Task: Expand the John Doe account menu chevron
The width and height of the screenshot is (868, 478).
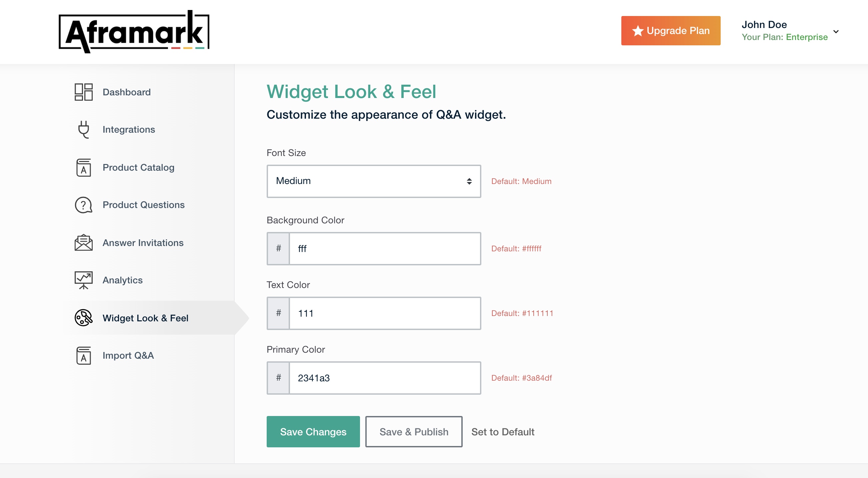Action: 836,31
